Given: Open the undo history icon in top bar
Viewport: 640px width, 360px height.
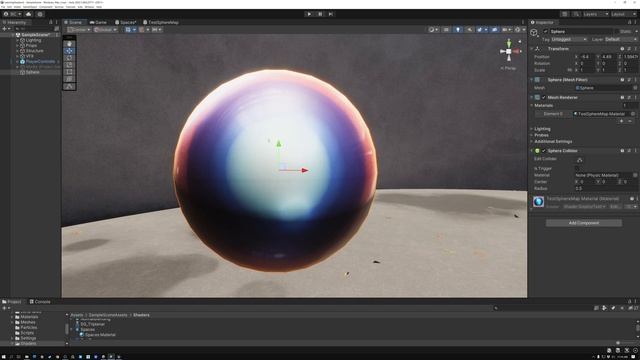Looking at the screenshot, I should click(x=564, y=14).
